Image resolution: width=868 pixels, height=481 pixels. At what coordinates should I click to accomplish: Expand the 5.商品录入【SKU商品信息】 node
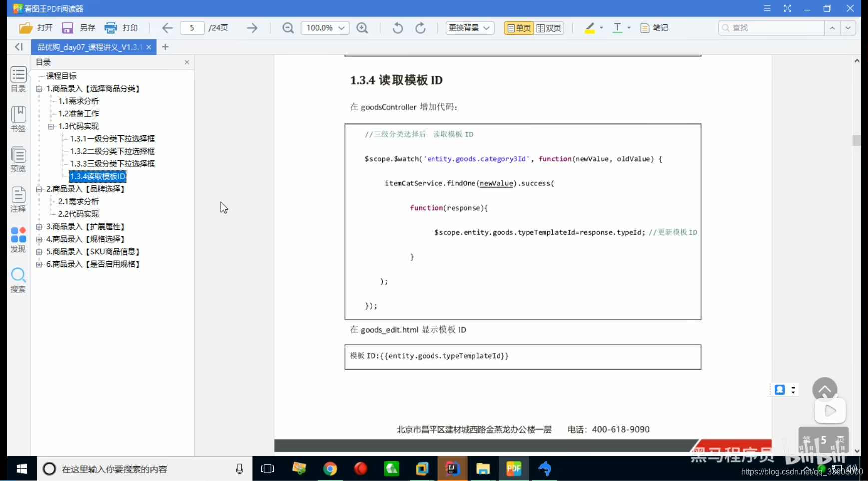click(x=39, y=252)
